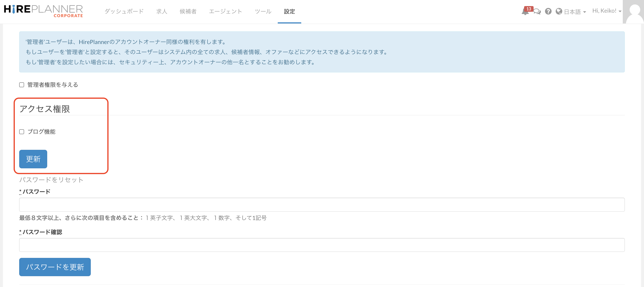Open the notifications bell icon

[x=525, y=12]
